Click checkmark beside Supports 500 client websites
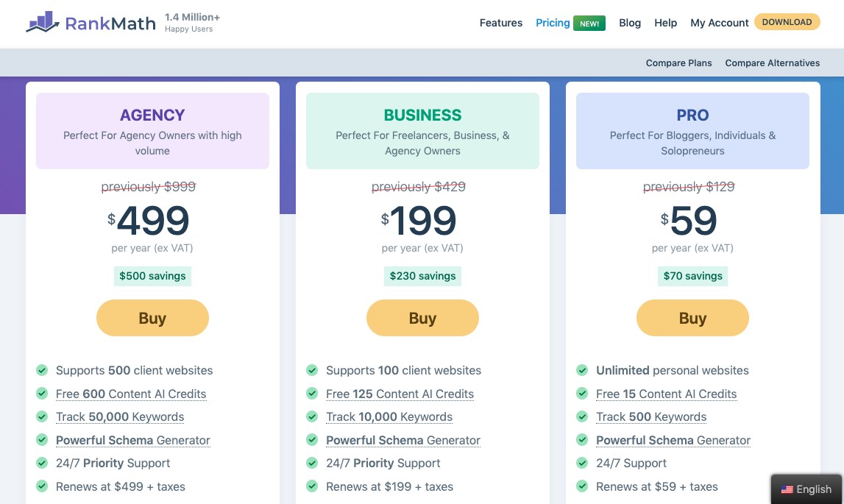The height and width of the screenshot is (504, 844). coord(42,370)
